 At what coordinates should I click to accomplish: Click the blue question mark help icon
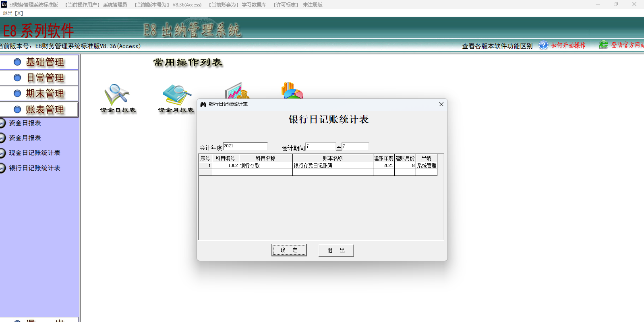point(543,45)
